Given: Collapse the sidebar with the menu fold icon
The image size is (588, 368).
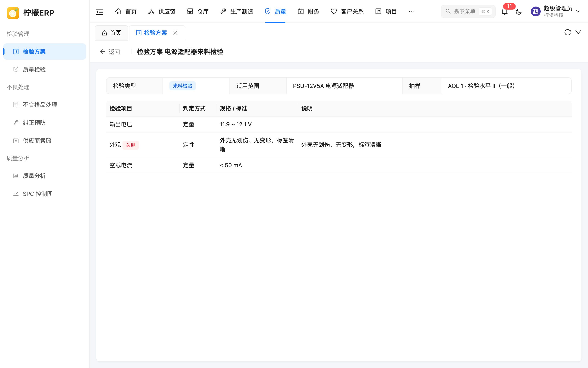Looking at the screenshot, I should pos(100,11).
